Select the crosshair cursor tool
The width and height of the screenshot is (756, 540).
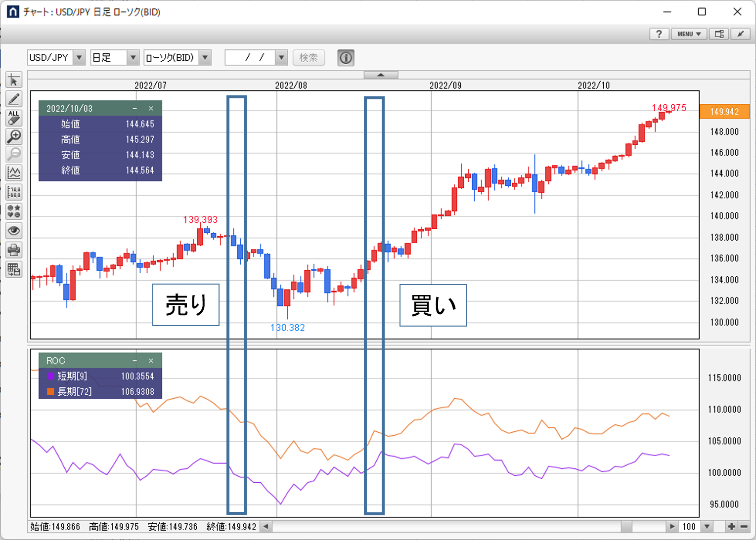[x=14, y=80]
